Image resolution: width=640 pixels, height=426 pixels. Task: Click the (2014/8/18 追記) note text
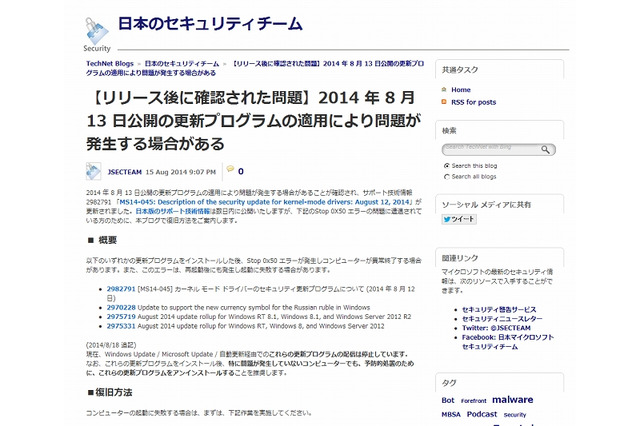(x=111, y=345)
